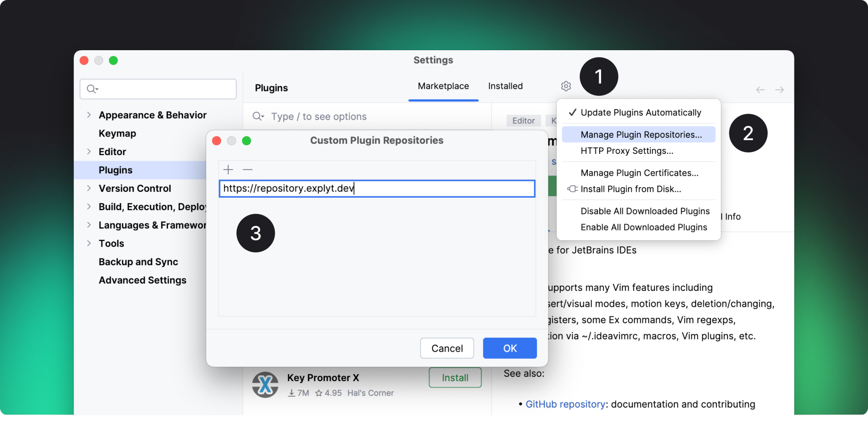Click the forward navigation arrow in Settings
The height and width of the screenshot is (430, 868).
tap(779, 90)
